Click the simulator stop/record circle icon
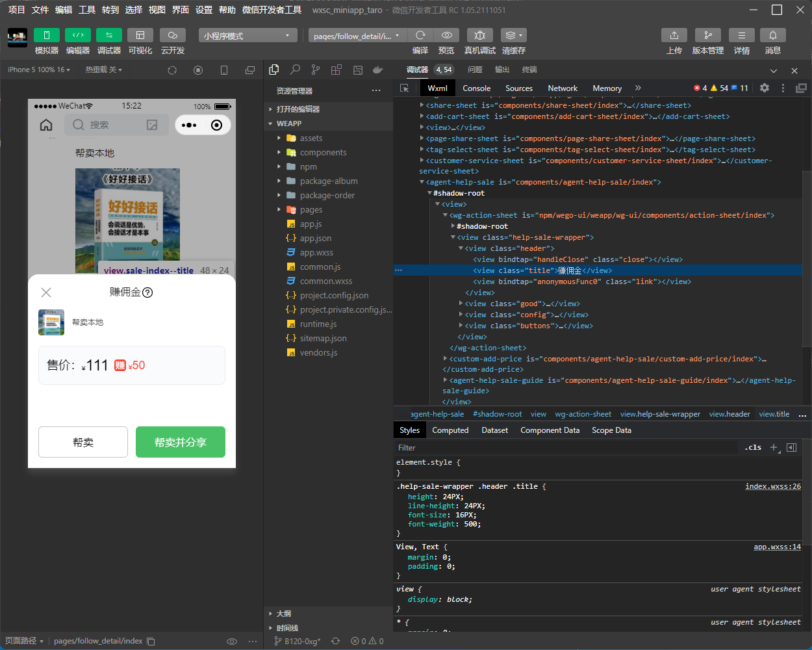 click(198, 70)
